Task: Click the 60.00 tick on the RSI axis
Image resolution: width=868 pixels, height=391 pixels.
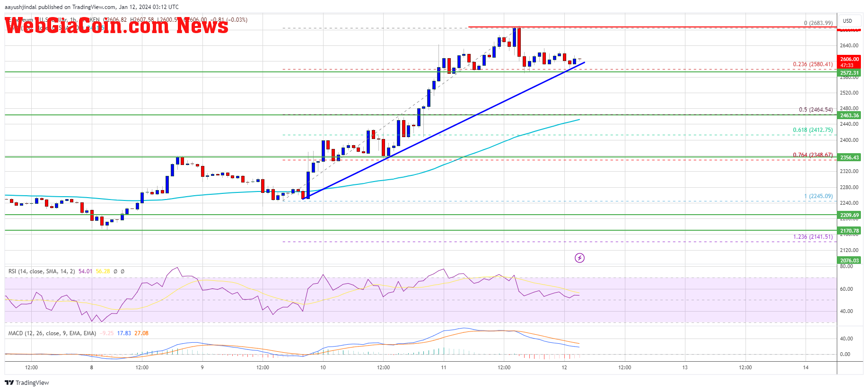Action: pos(846,289)
